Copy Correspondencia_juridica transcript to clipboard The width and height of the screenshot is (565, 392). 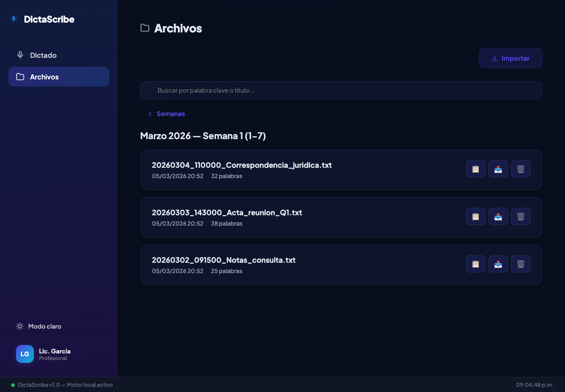475,169
